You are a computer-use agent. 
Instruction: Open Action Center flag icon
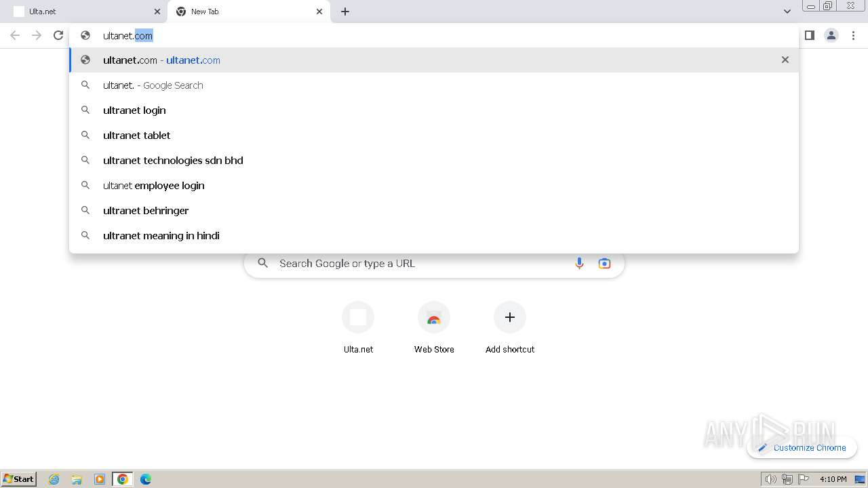coord(804,479)
